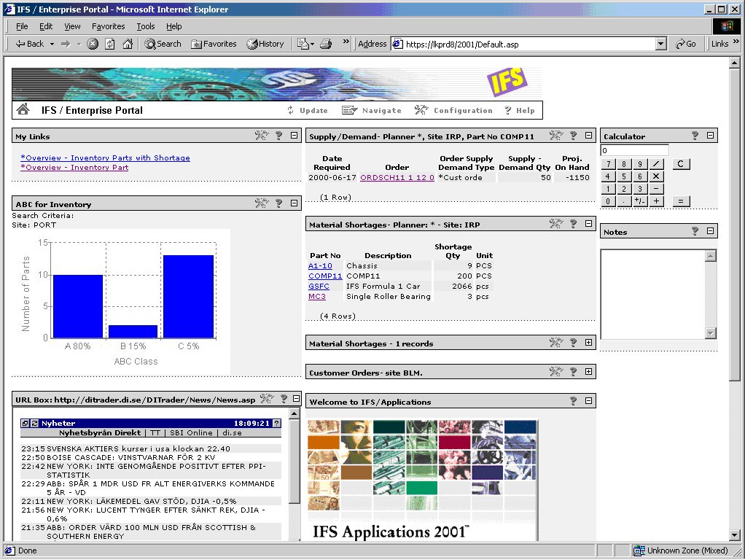Image resolution: width=745 pixels, height=560 pixels.
Task: Collapse the Supply/Demand portlet
Action: (589, 136)
